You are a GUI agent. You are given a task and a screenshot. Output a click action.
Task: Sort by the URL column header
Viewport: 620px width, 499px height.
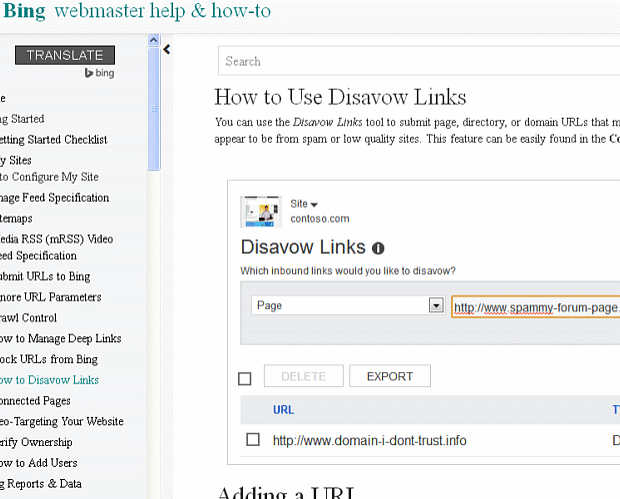(284, 410)
